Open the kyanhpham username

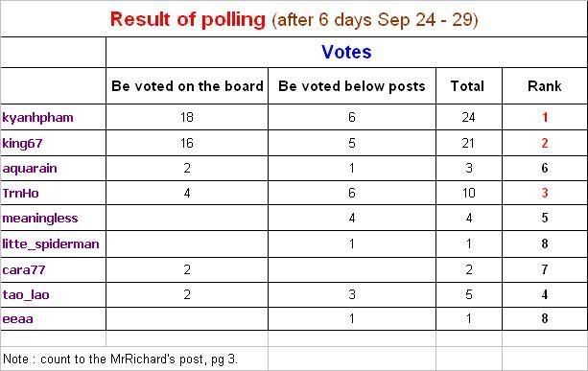(x=37, y=118)
